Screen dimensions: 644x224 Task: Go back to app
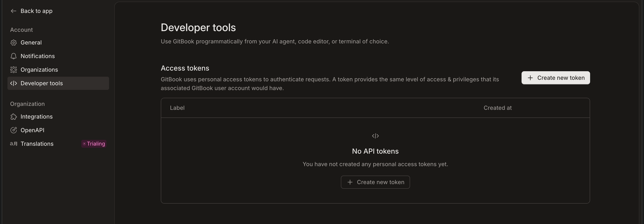pyautogui.click(x=32, y=11)
